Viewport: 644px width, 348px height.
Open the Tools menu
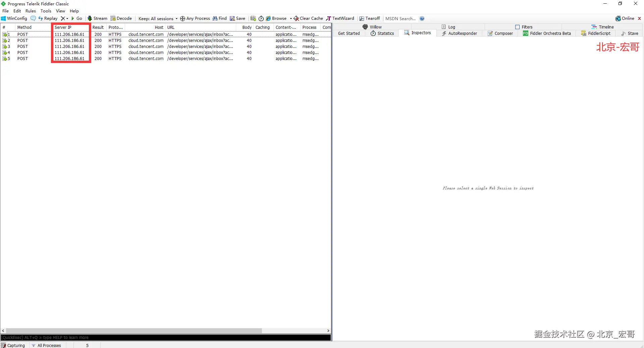(46, 11)
